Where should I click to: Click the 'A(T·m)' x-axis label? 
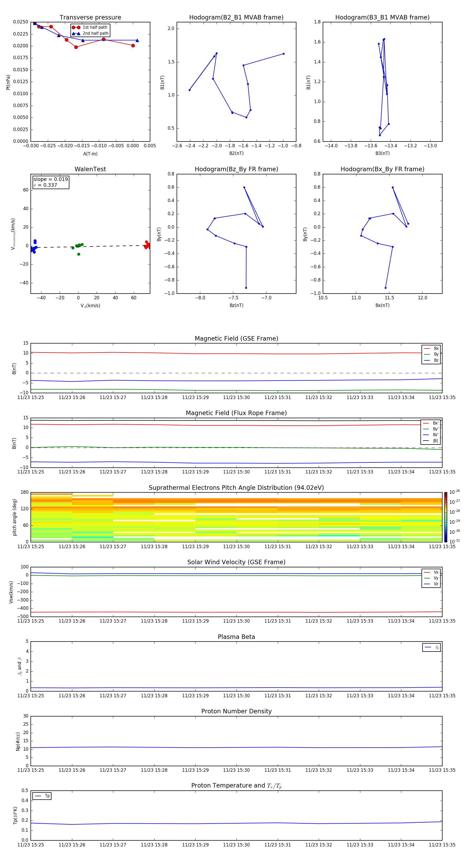90,154
